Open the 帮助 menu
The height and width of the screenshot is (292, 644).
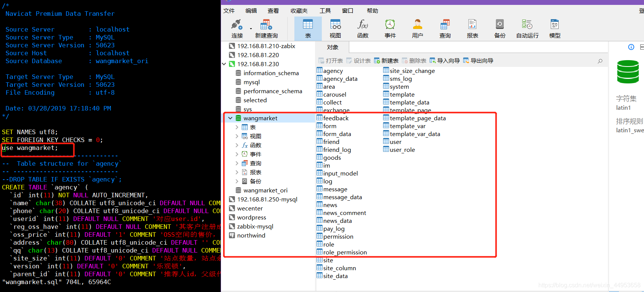[x=373, y=11]
